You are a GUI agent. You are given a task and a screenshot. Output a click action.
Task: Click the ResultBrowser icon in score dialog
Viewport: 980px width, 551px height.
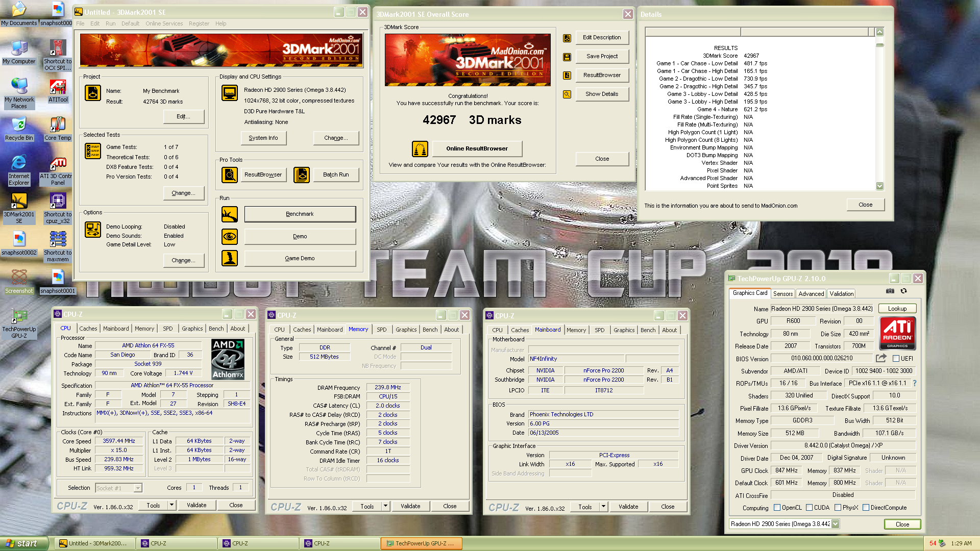(x=567, y=76)
